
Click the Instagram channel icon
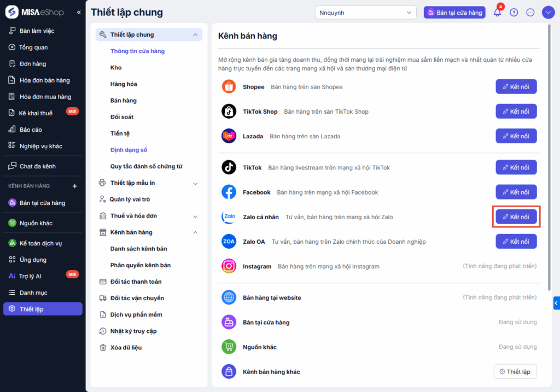pyautogui.click(x=229, y=266)
